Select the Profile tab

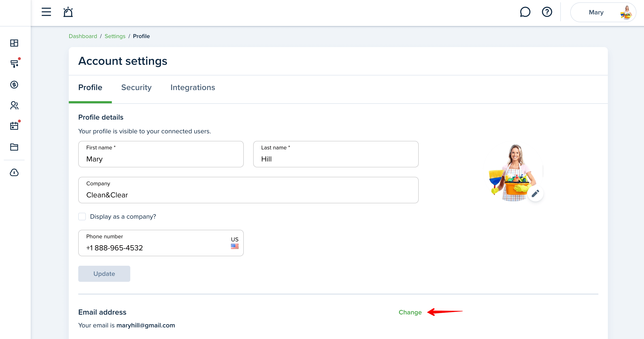pos(90,87)
